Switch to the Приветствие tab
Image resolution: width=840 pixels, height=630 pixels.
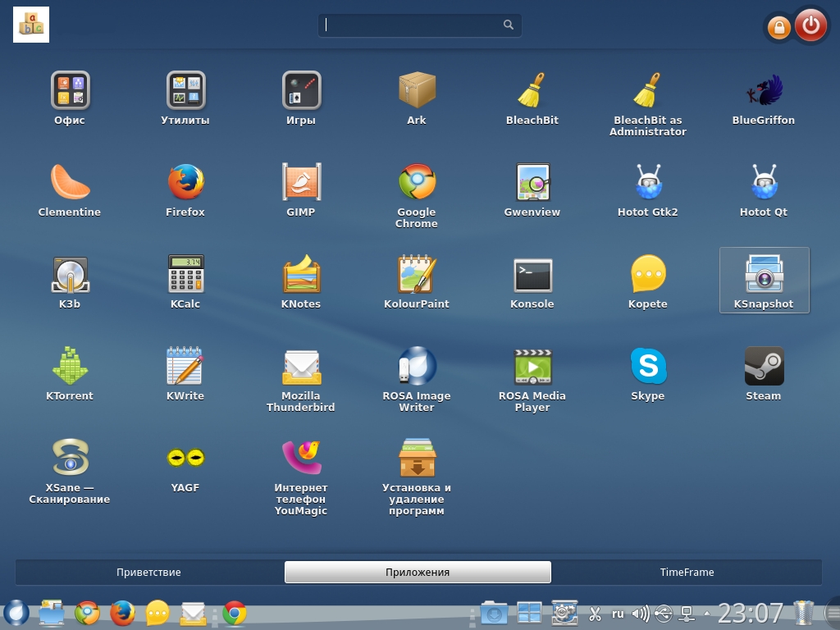coord(148,572)
